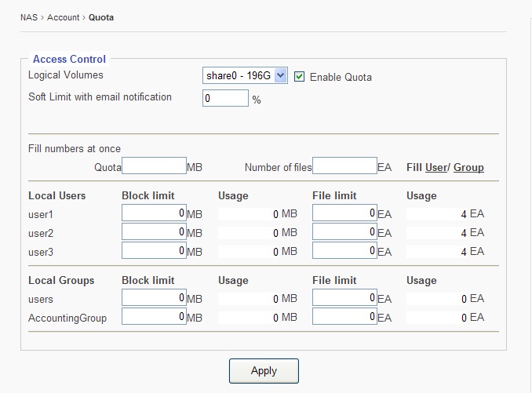Edit AccountingGroup File limit field
Image resolution: width=532 pixels, height=393 pixels.
344,317
